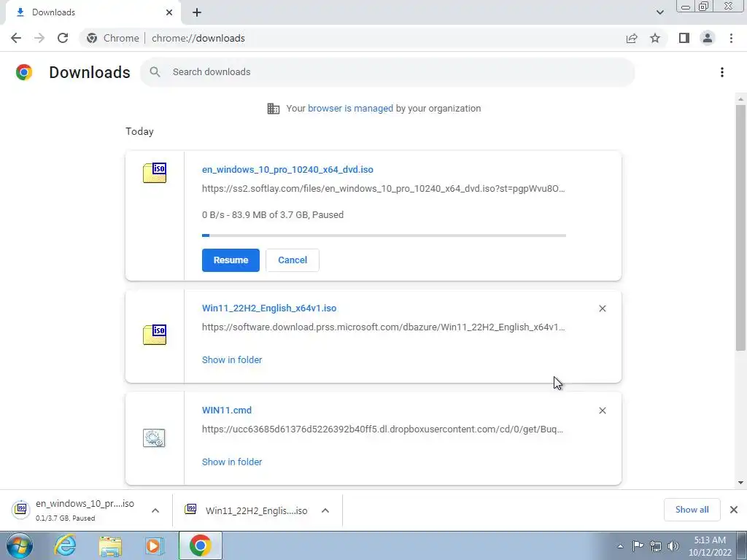Viewport: 747px width, 560px height.
Task: Open the tab search dropdown chevron
Action: tap(659, 12)
